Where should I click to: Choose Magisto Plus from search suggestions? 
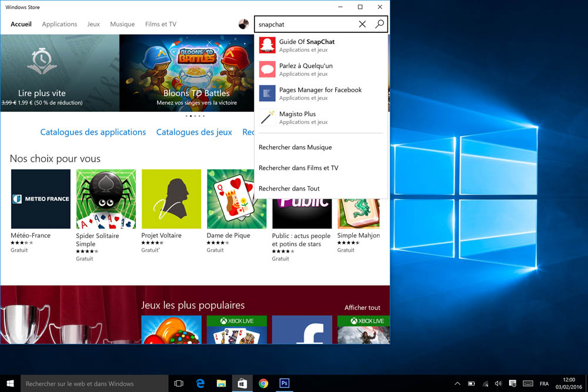(x=297, y=118)
